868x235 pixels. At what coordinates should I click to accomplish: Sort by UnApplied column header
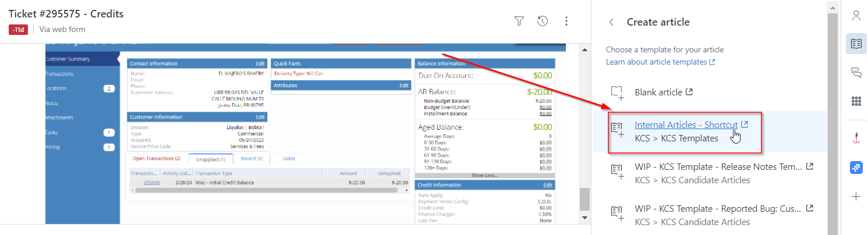click(389, 173)
